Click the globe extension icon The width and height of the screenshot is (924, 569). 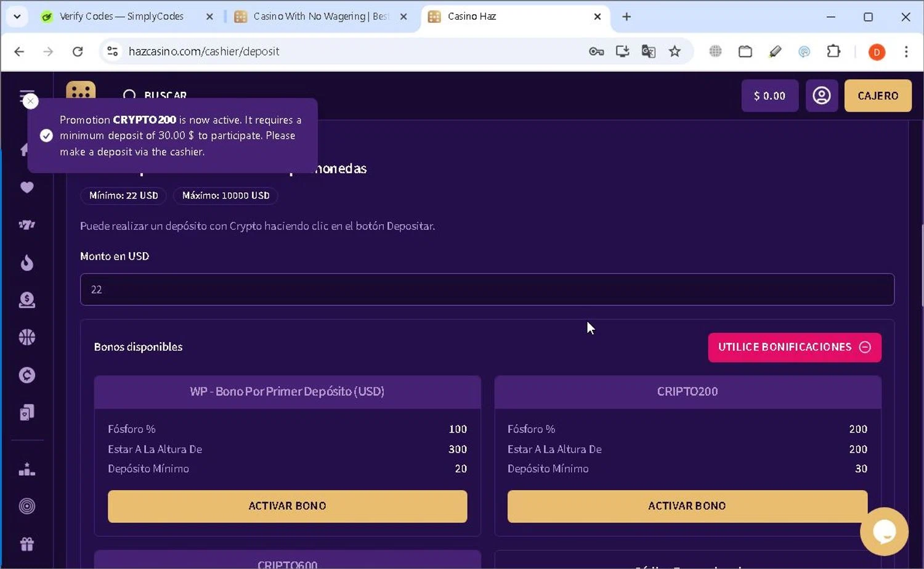click(715, 51)
